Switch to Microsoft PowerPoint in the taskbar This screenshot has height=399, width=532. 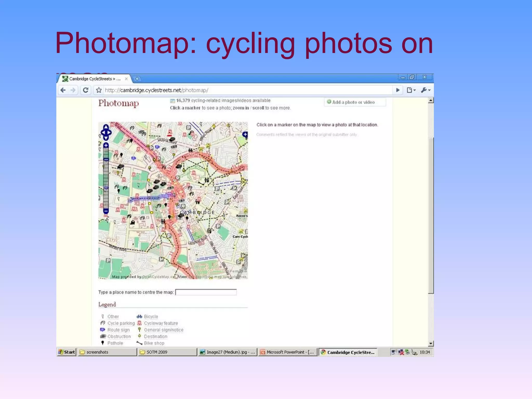click(288, 352)
